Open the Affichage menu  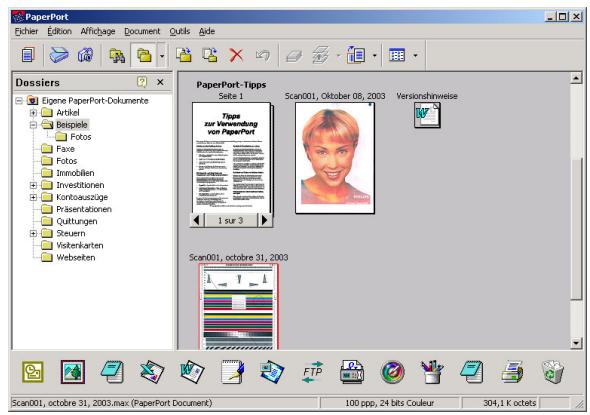click(98, 31)
